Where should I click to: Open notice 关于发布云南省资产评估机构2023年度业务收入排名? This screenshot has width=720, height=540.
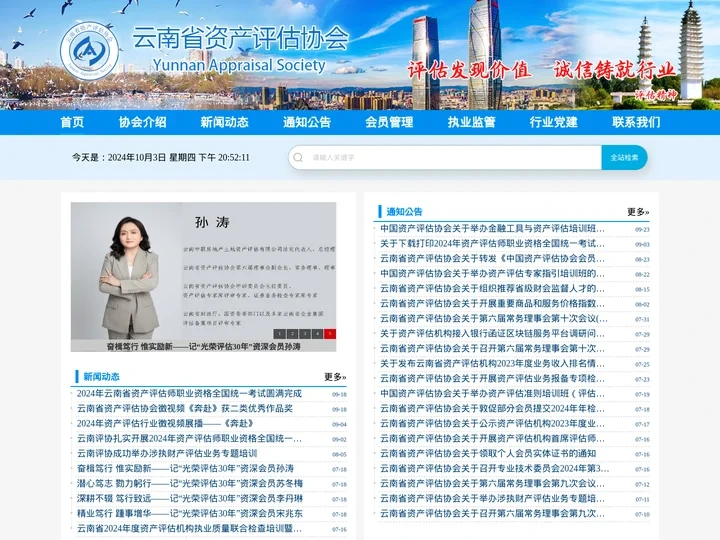click(492, 364)
